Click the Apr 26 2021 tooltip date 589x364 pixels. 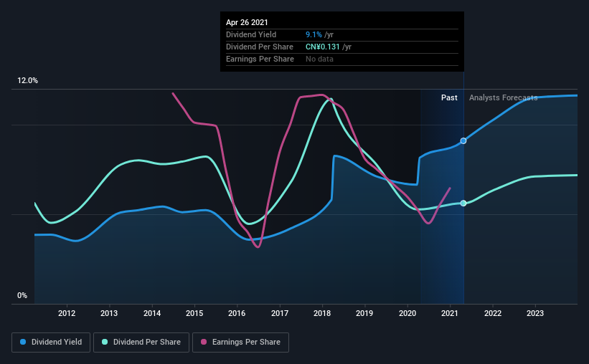pyautogui.click(x=247, y=22)
